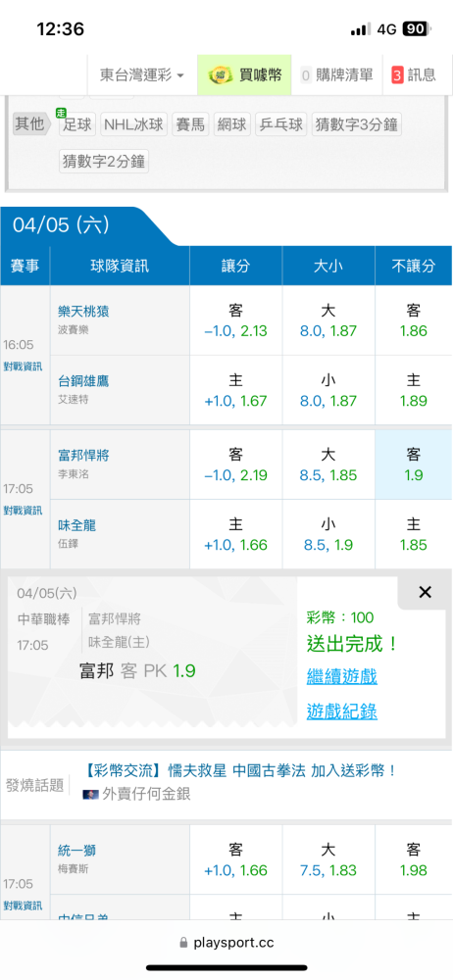Open 對戰資訊 for the 16:05 game
This screenshot has height=980, width=453.
click(23, 367)
